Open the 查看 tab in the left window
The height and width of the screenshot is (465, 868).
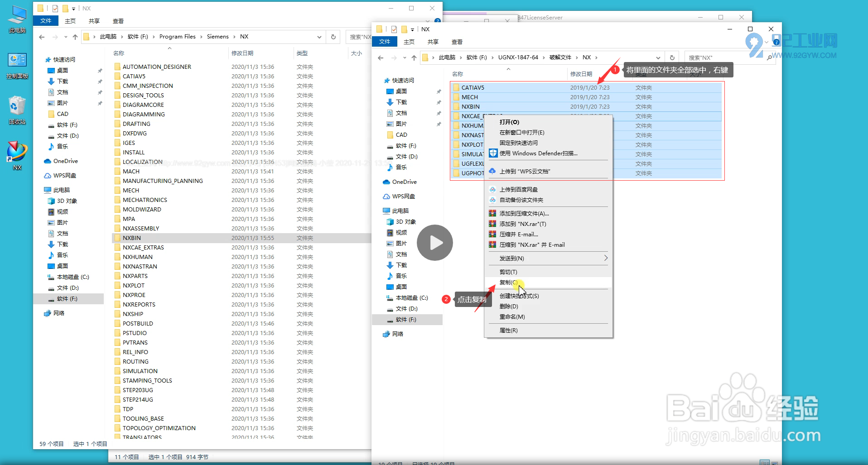tap(118, 21)
